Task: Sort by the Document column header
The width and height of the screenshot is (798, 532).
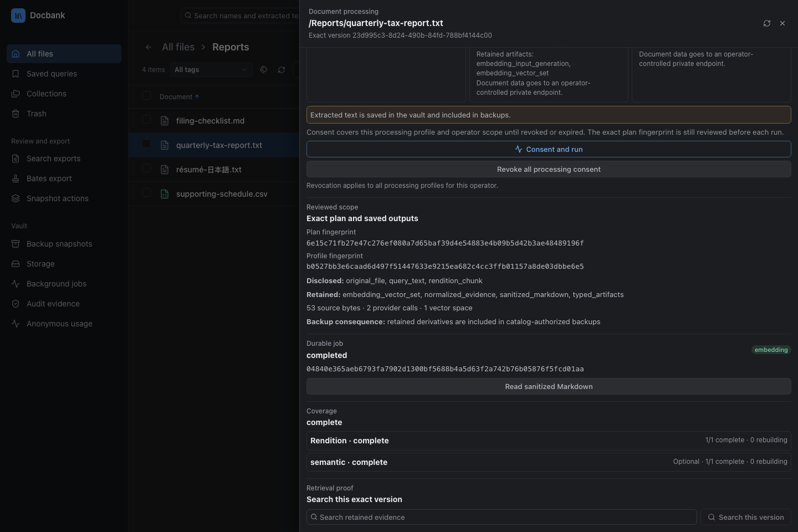Action: pyautogui.click(x=179, y=97)
